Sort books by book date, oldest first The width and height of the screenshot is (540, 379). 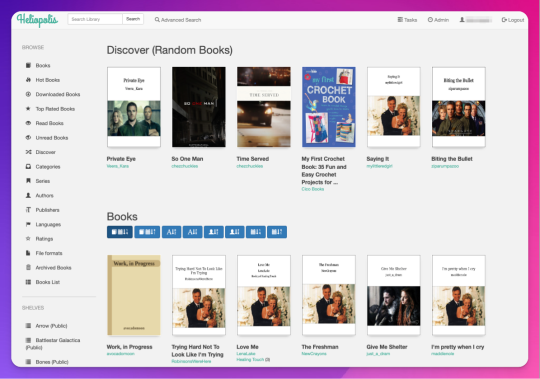pyautogui.click(x=147, y=232)
